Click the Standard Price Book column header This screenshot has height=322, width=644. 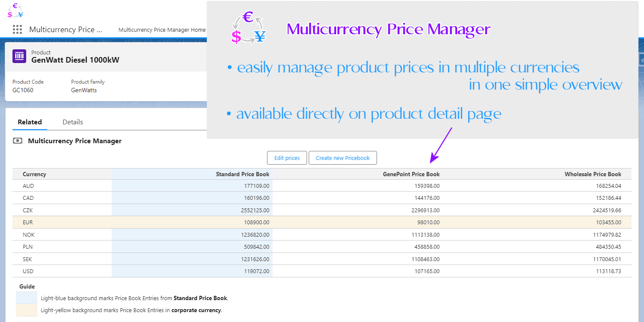[x=243, y=174]
